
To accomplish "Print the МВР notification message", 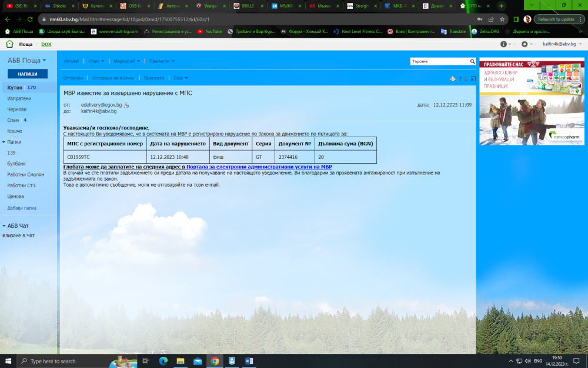I will (453, 78).
